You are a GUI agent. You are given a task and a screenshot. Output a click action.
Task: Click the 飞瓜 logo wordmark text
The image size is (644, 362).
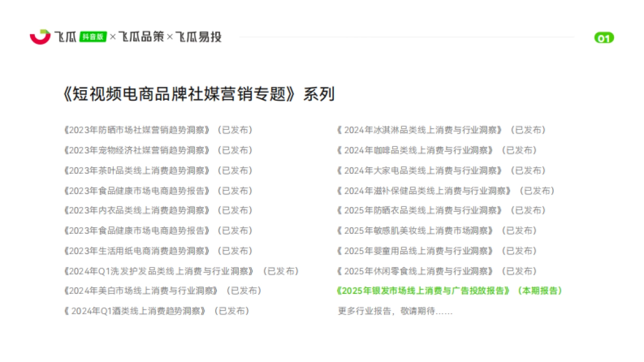pyautogui.click(x=64, y=38)
